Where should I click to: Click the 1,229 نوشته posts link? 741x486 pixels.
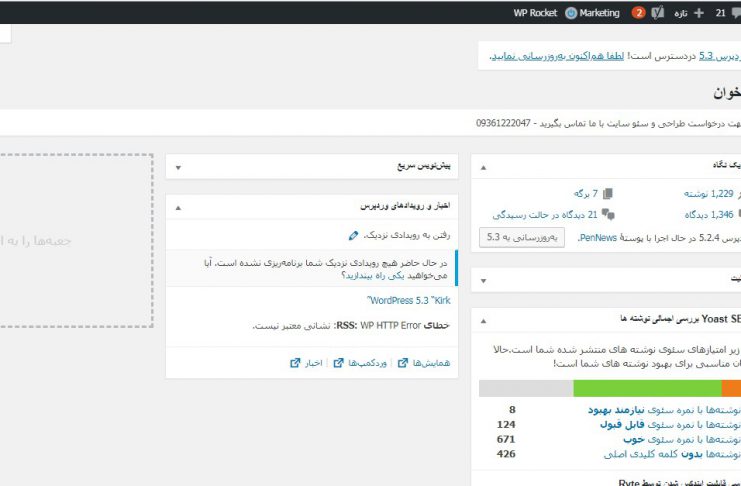coord(708,193)
